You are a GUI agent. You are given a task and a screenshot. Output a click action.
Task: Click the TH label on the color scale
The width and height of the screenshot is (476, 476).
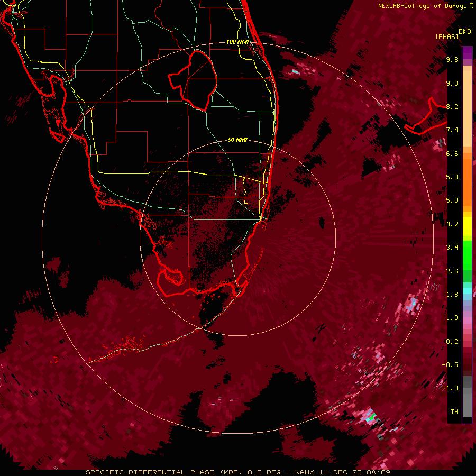454,412
